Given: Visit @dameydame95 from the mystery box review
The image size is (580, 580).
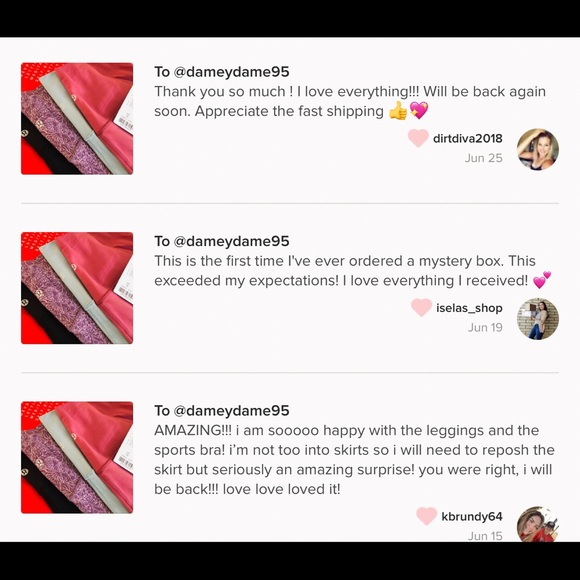Looking at the screenshot, I should (x=231, y=241).
